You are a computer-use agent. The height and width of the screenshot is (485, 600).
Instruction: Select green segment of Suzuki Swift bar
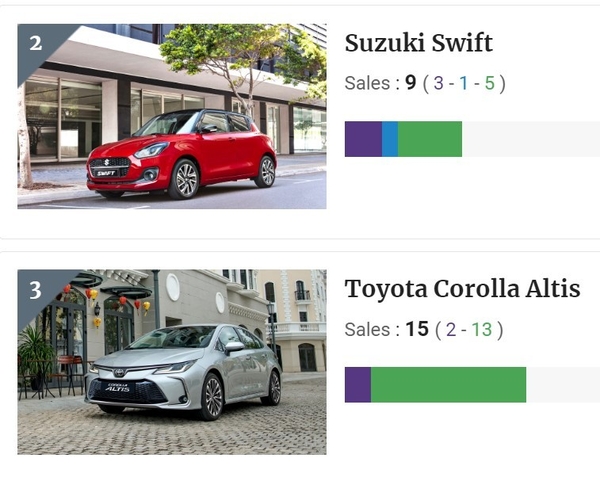click(430, 139)
